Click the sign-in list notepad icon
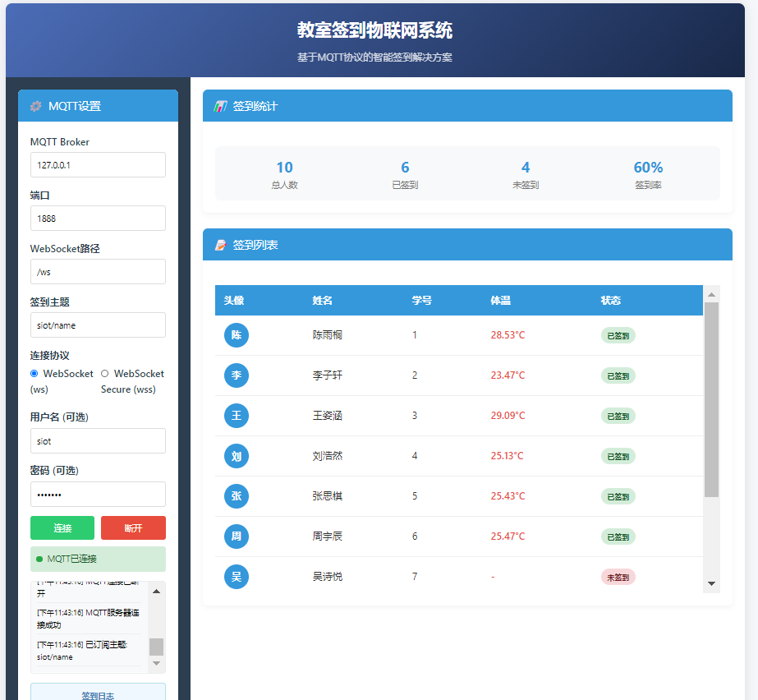This screenshot has height=700, width=758. (x=220, y=245)
